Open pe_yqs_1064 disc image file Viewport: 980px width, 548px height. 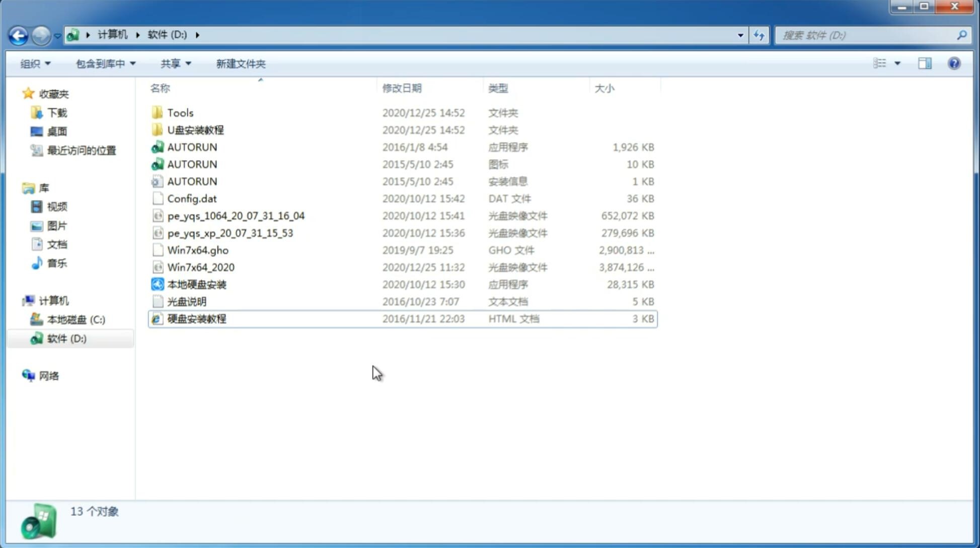236,216
